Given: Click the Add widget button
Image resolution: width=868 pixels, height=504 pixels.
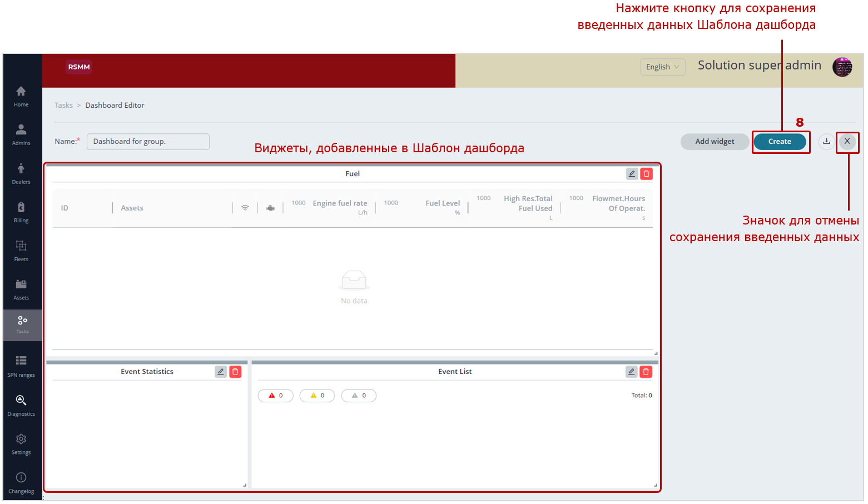Looking at the screenshot, I should pyautogui.click(x=715, y=142).
